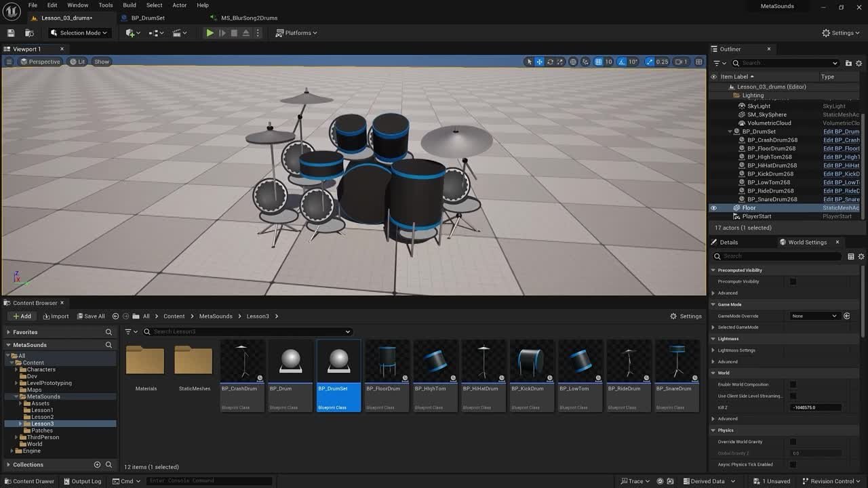The width and height of the screenshot is (868, 488).
Task: Start Play in Editor with the green play button
Action: click(x=210, y=33)
